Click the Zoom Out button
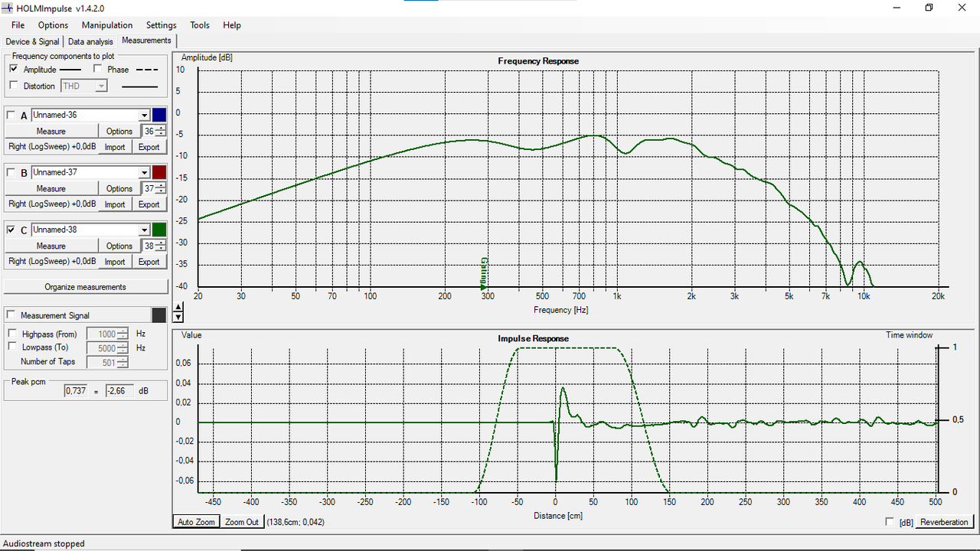980x551 pixels. [x=242, y=522]
